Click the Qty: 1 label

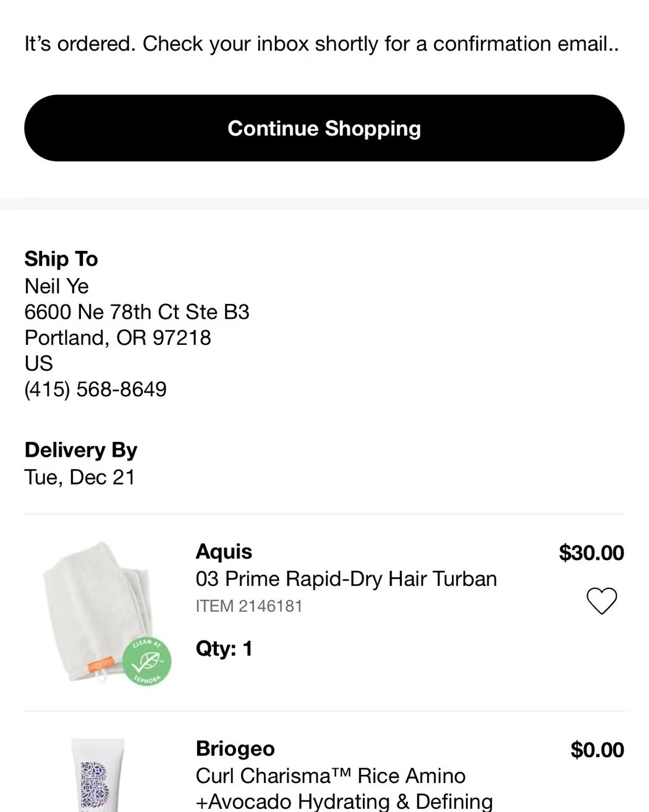[x=224, y=648]
